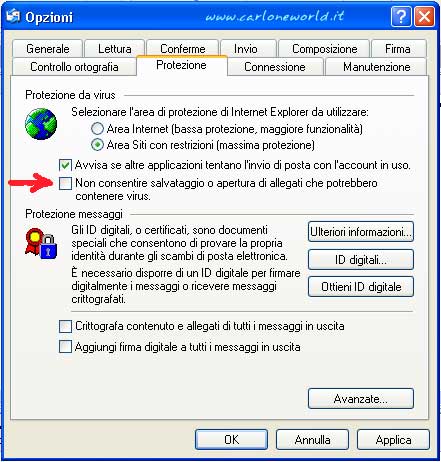Open the Manutenzione tab
This screenshot has height=462, width=441.
pos(376,67)
